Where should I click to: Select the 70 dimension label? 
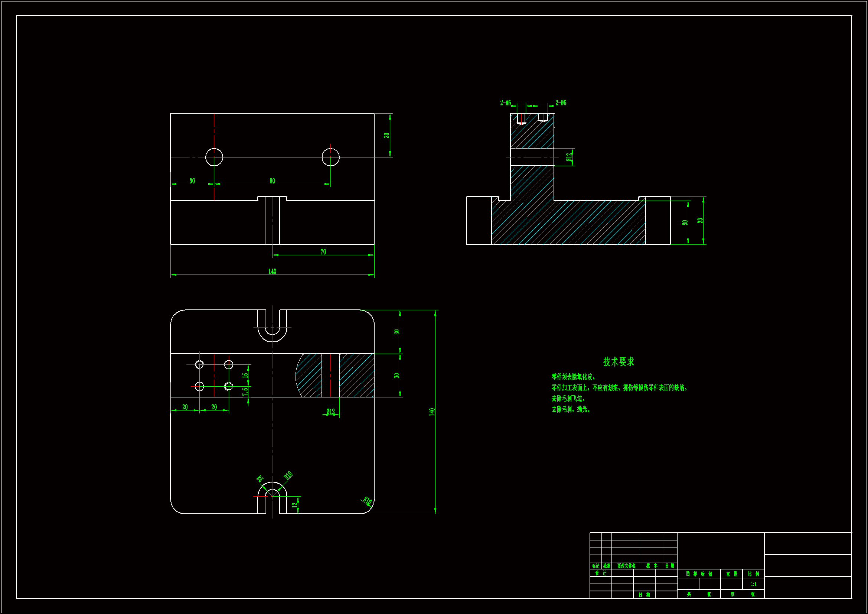[323, 251]
